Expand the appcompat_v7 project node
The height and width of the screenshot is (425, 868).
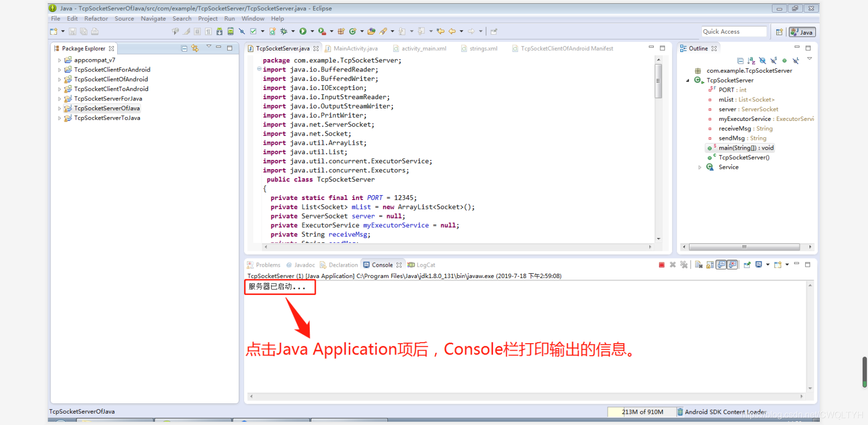59,60
